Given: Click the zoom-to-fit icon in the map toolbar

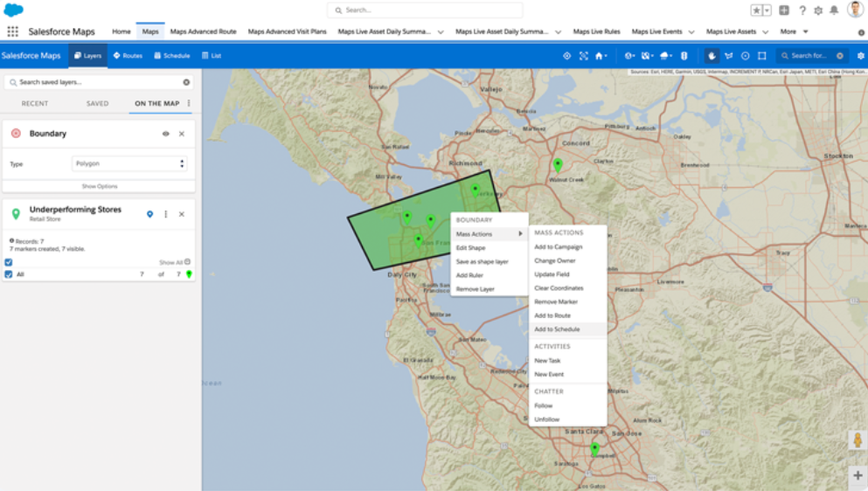Looking at the screenshot, I should pyautogui.click(x=583, y=55).
